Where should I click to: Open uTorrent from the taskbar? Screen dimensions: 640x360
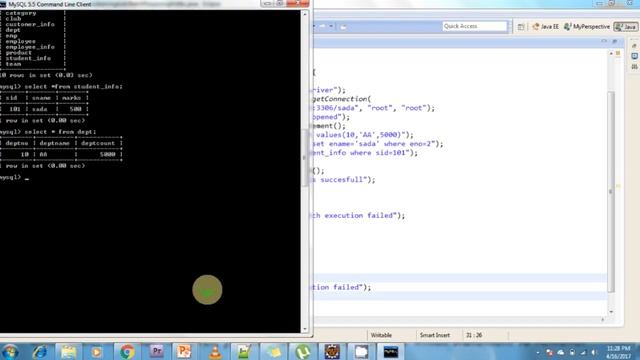point(302,351)
